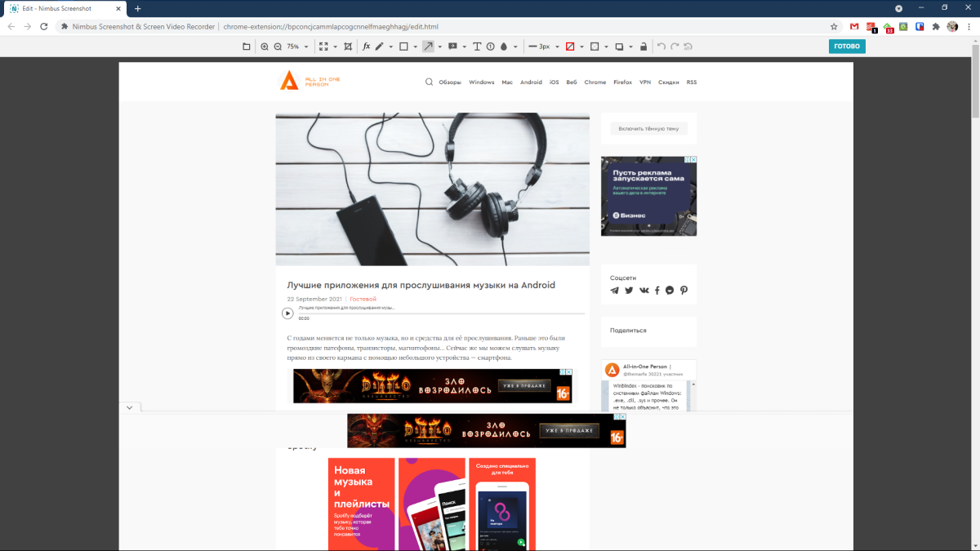The width and height of the screenshot is (980, 551).
Task: Expand the note tool variants dropdown
Action: (465, 47)
